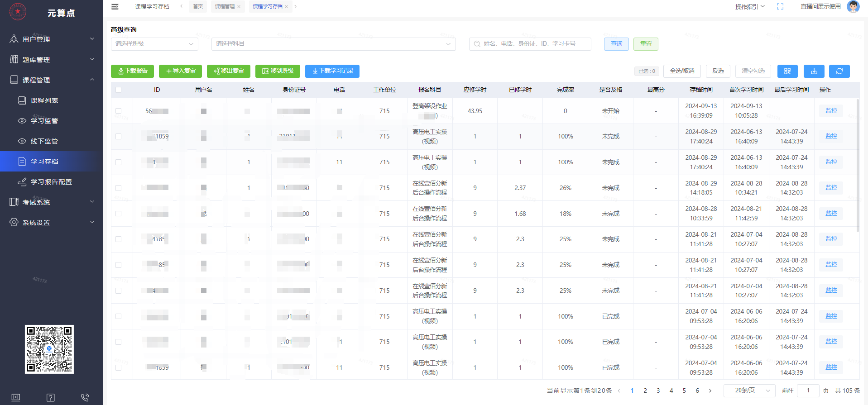The height and width of the screenshot is (405, 868).
Task: Select 学习存档 in the sidebar
Action: click(x=51, y=162)
